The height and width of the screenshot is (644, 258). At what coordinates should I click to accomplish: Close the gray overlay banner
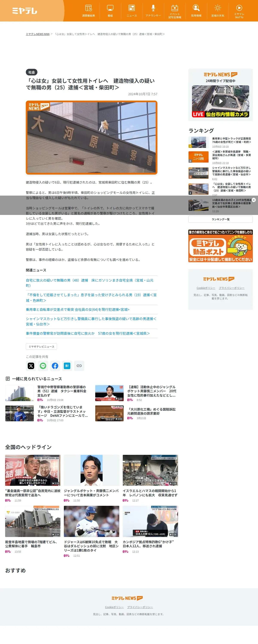click(253, 200)
